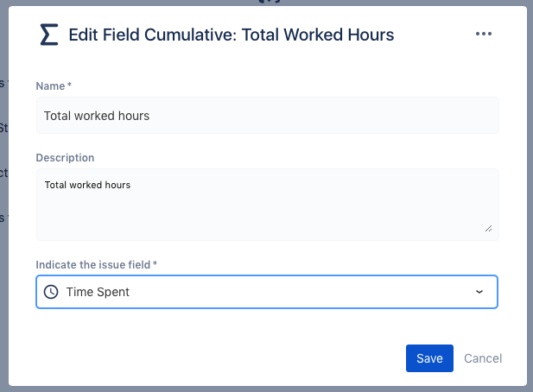This screenshot has height=392, width=533.
Task: Click the Description field label
Action: point(65,158)
